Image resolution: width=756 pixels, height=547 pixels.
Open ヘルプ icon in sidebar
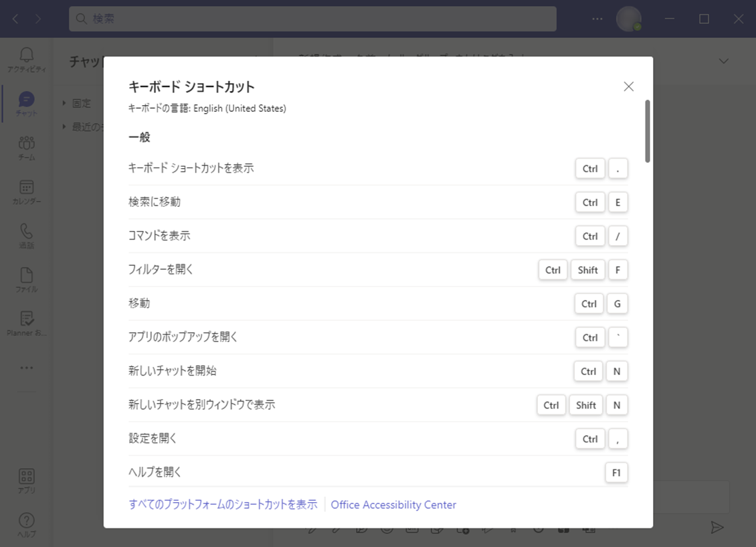coord(27,525)
